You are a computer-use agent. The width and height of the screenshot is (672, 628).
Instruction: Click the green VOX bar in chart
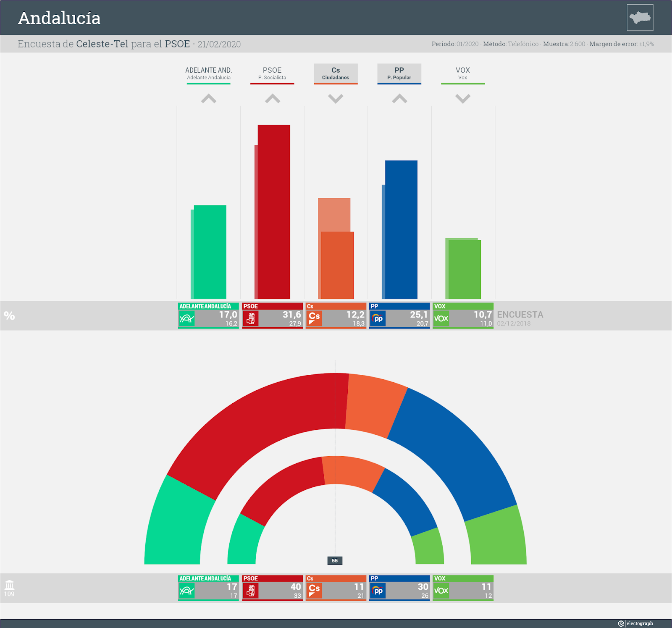[x=464, y=269]
